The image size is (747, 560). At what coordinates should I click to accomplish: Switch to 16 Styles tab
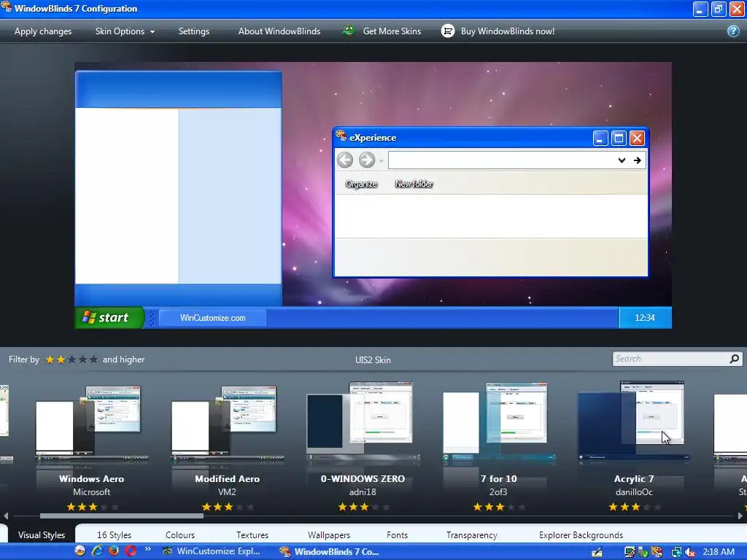[x=114, y=535]
